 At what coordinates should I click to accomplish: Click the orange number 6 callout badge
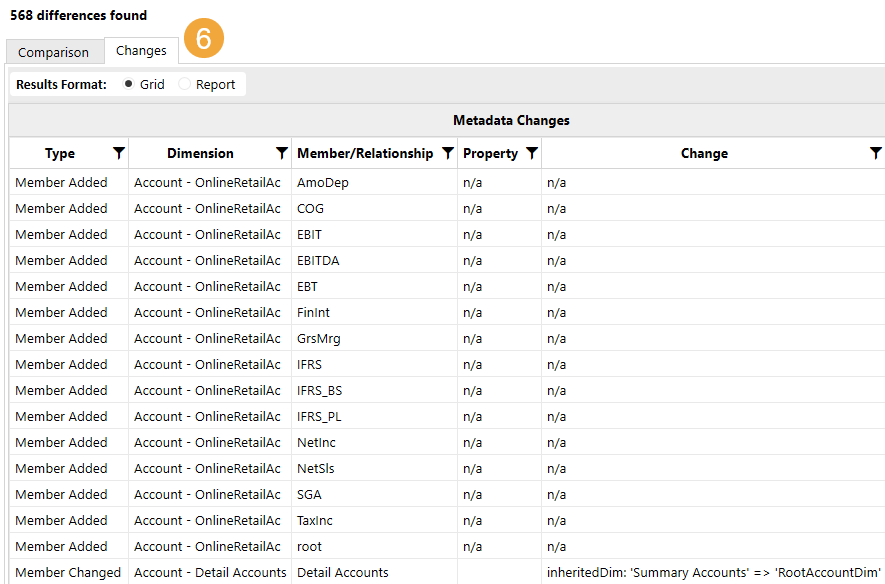point(204,39)
